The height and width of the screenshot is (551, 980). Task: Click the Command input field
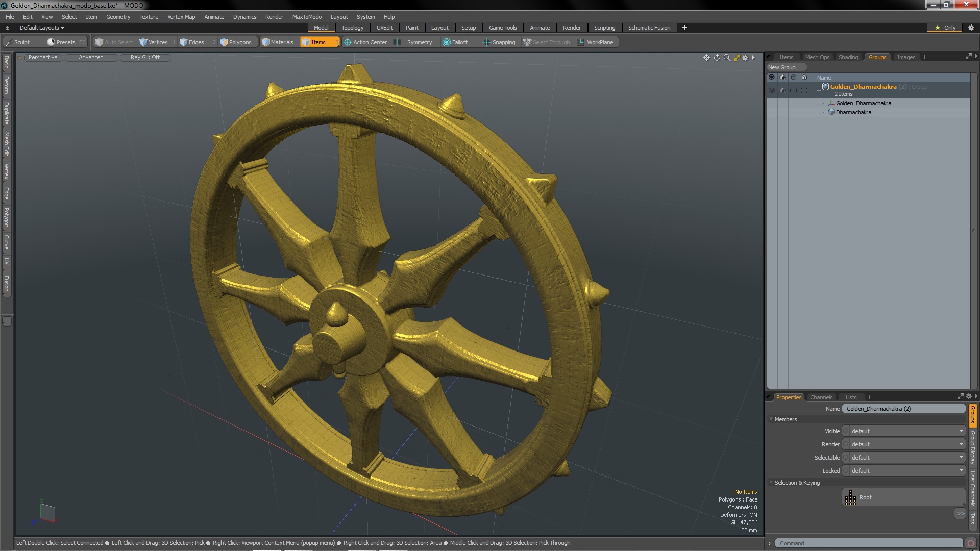pyautogui.click(x=869, y=543)
